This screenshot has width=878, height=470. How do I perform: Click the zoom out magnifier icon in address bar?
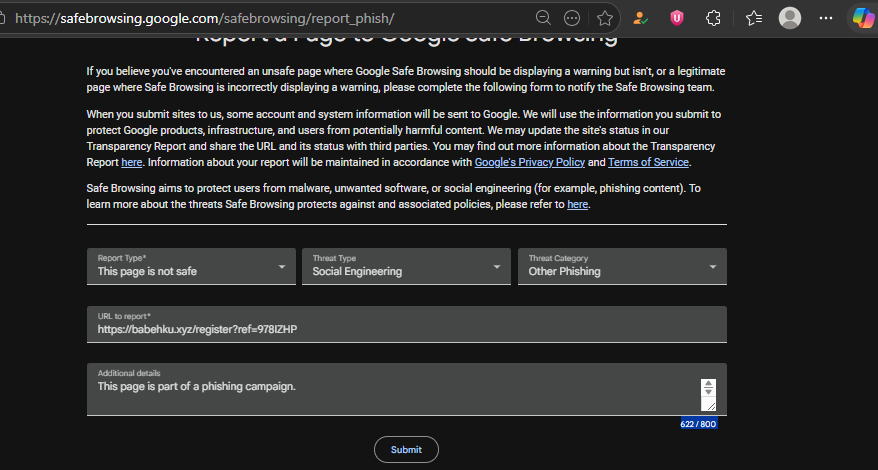(543, 18)
